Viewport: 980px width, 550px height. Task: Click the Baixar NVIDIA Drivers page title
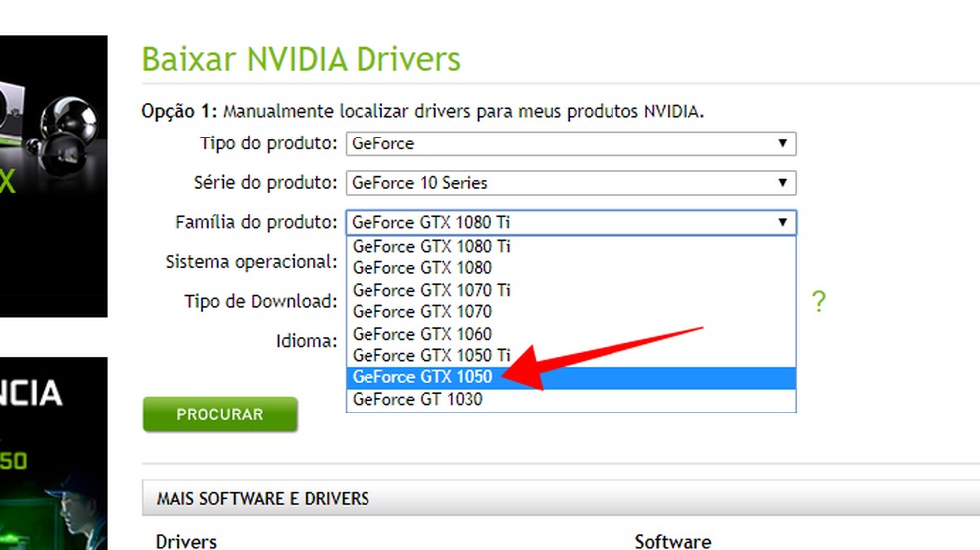click(x=301, y=59)
